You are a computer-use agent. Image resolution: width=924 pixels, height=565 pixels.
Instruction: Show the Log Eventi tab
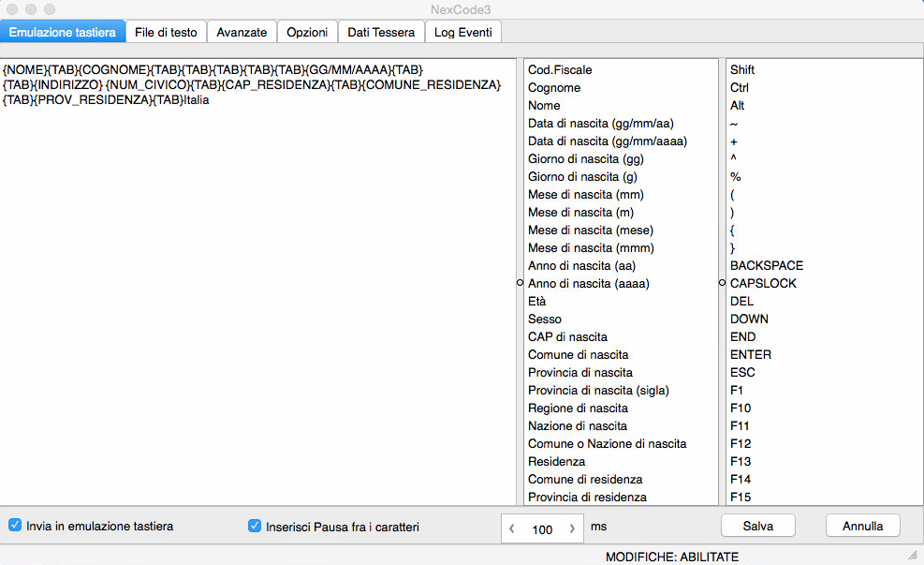[x=463, y=32]
